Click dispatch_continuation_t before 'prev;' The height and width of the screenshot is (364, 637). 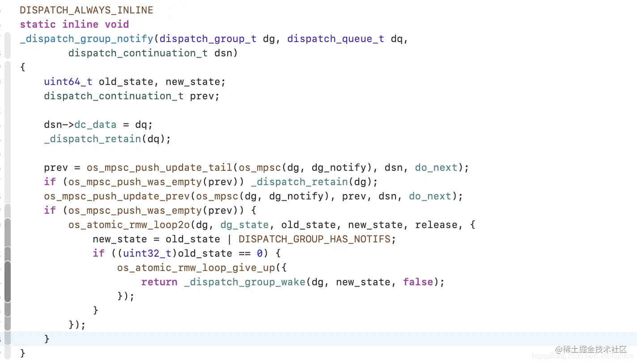click(114, 96)
